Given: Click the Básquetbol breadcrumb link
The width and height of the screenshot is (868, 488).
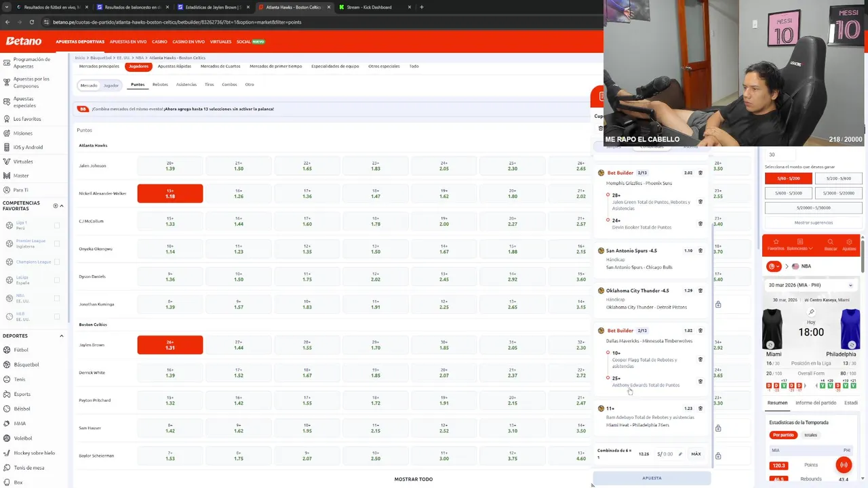Looking at the screenshot, I should click(x=101, y=58).
